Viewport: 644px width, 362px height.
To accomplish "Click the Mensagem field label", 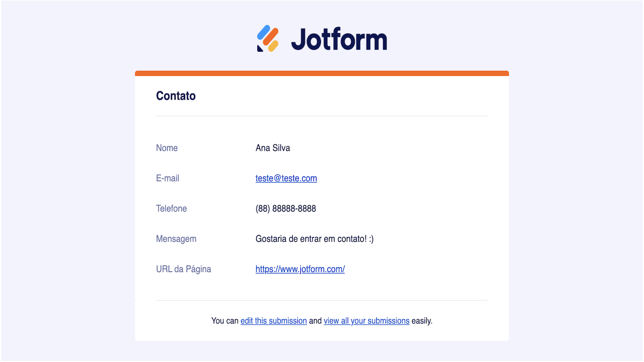I will [176, 238].
